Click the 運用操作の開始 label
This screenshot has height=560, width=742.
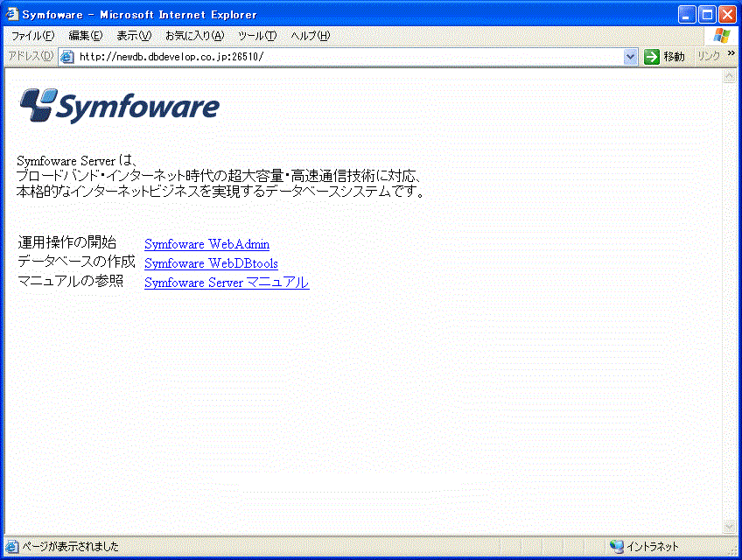pyautogui.click(x=66, y=242)
